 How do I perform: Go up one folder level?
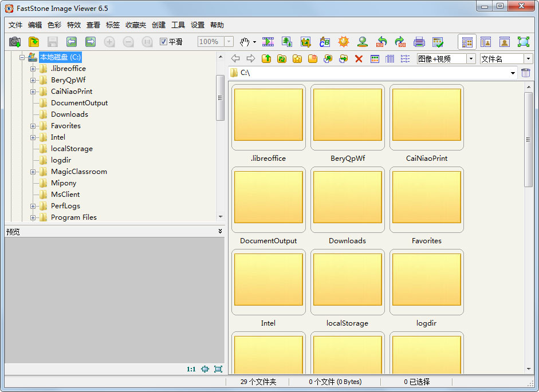(x=266, y=59)
